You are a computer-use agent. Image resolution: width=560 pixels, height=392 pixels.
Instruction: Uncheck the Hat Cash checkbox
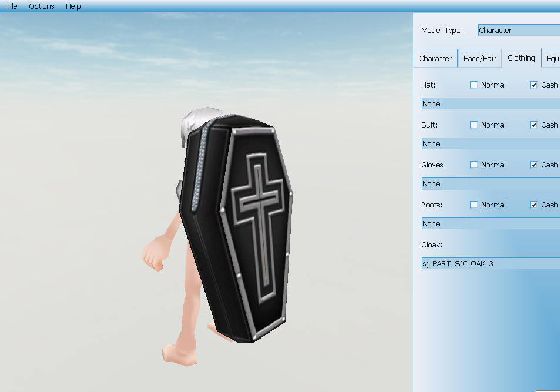click(x=534, y=85)
